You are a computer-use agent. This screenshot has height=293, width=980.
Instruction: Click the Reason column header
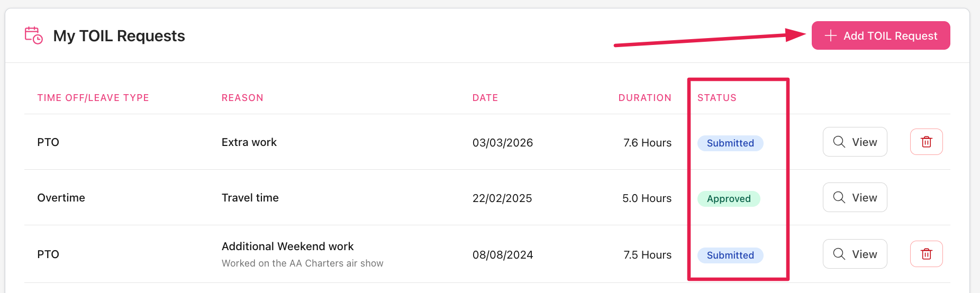pos(242,98)
